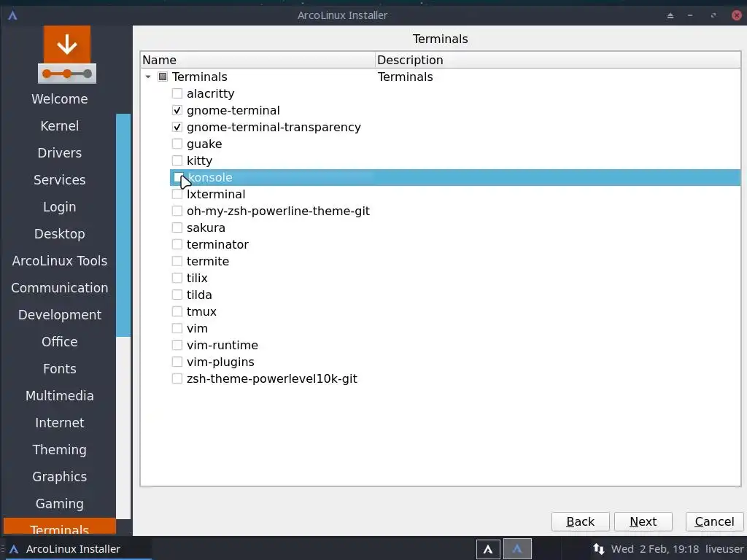Click the Description column header

click(558, 60)
